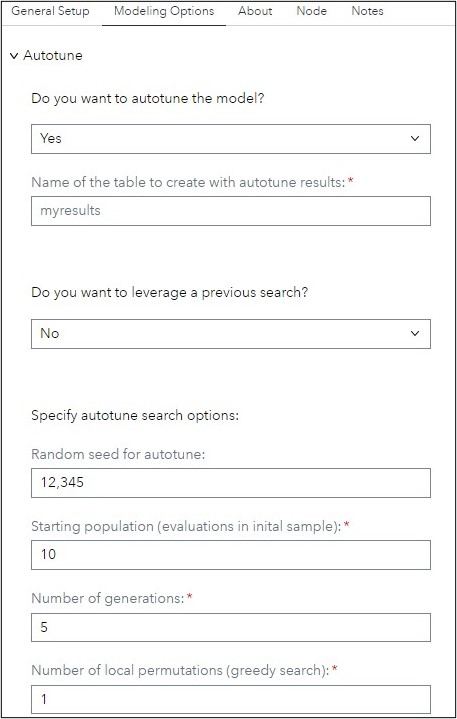The width and height of the screenshot is (457, 719).
Task: Click the local permutations field showing 1
Action: [231, 699]
